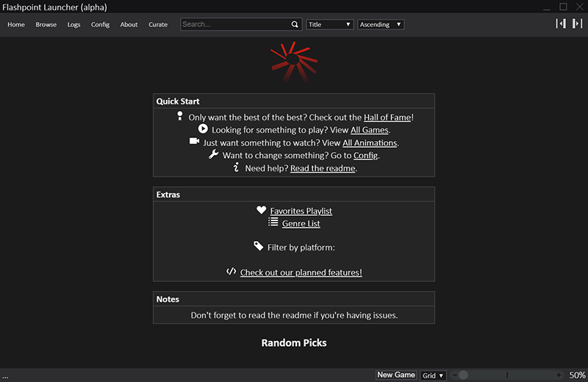Toggle the left sidebar icon
The height and width of the screenshot is (382, 588).
click(x=561, y=24)
